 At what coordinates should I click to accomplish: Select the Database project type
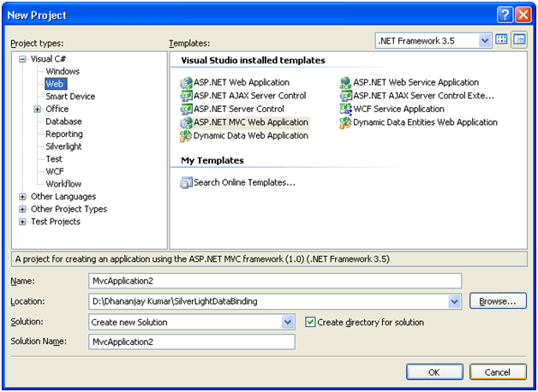pyautogui.click(x=63, y=122)
